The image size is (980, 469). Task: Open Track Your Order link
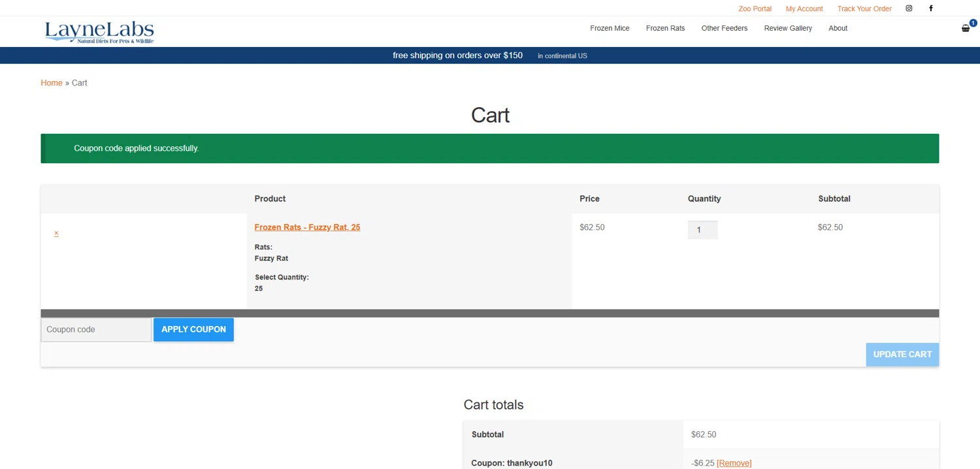click(864, 8)
